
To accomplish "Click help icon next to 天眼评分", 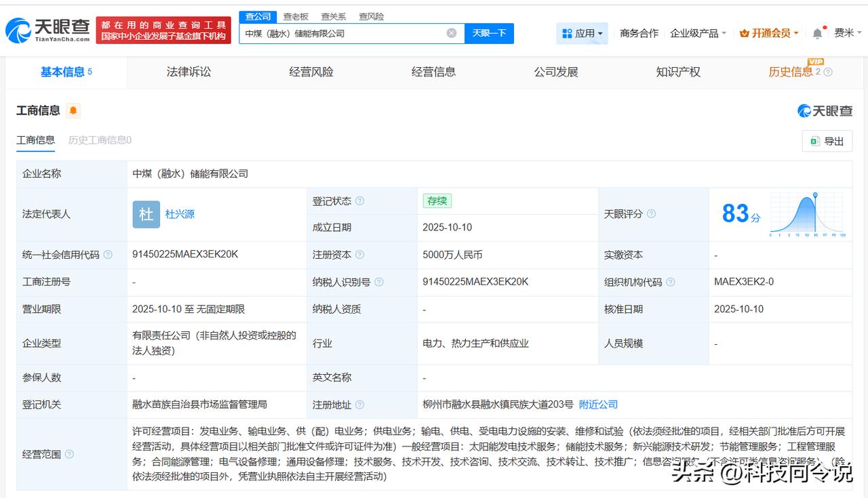I will [x=651, y=214].
